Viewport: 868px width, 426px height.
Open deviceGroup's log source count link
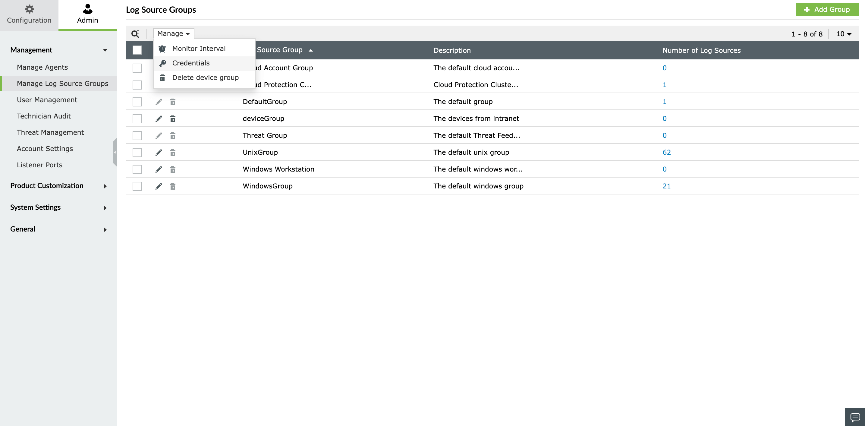tap(665, 118)
